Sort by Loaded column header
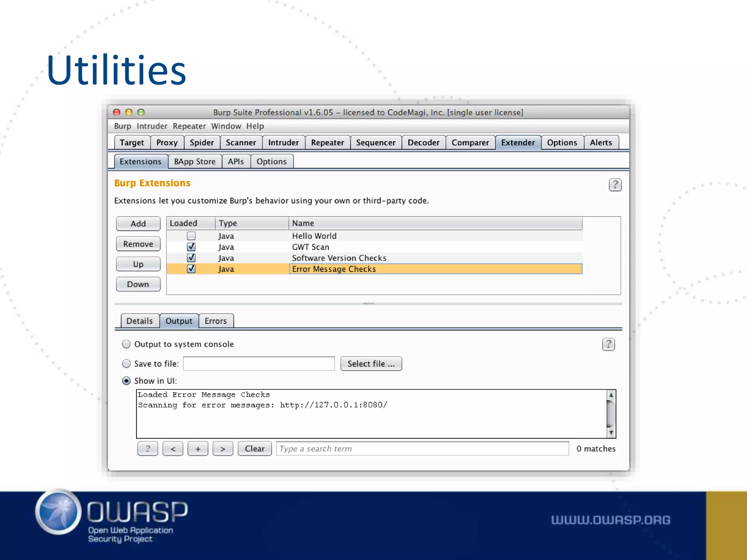This screenshot has height=560, width=747. tap(191, 223)
